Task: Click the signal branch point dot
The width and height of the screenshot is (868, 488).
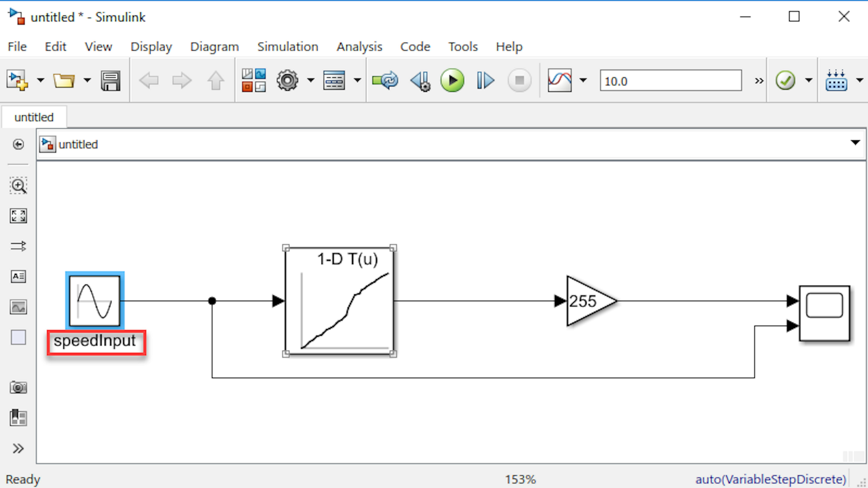Action: [x=212, y=301]
